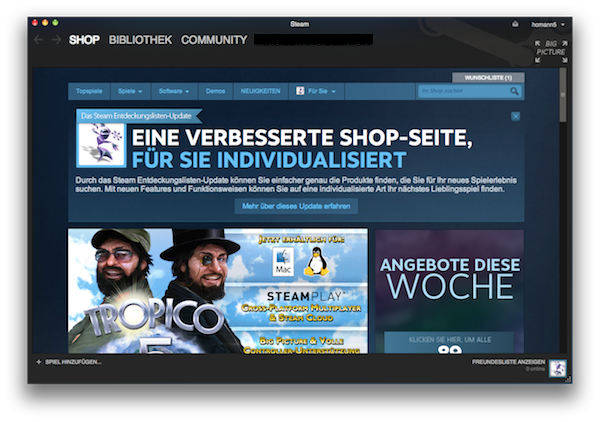
Task: Open NEUIGKEITEN tab
Action: tap(260, 91)
